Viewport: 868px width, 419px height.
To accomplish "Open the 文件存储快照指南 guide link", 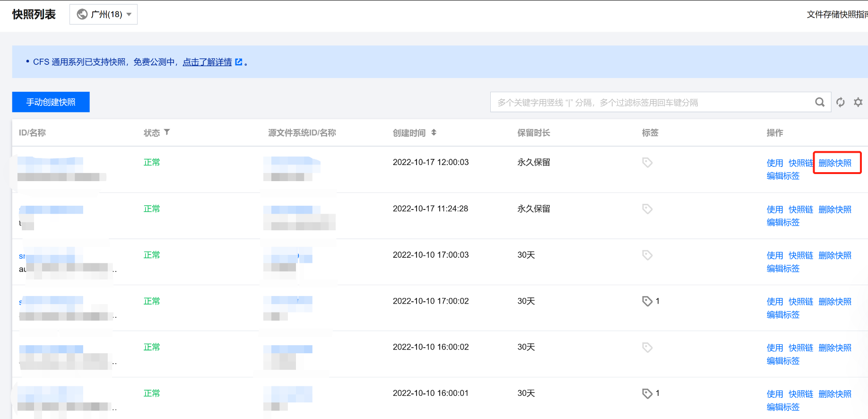I will pos(837,15).
